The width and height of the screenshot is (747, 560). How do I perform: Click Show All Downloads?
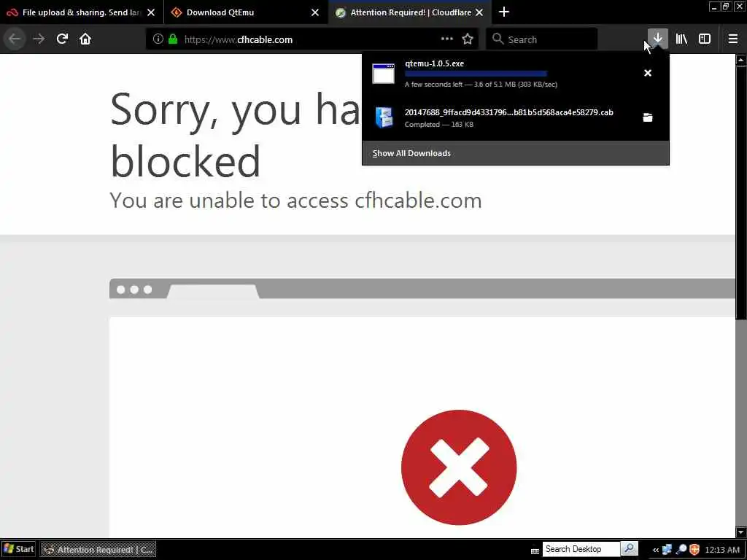(x=411, y=153)
